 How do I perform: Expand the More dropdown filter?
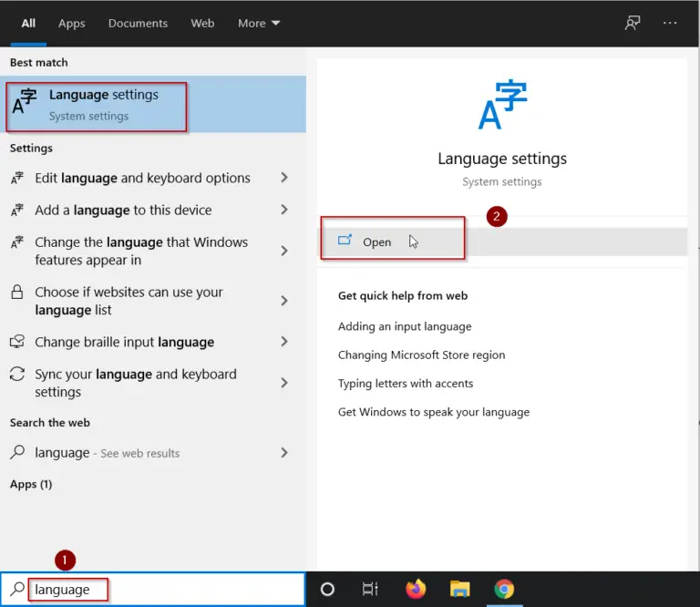click(x=259, y=23)
